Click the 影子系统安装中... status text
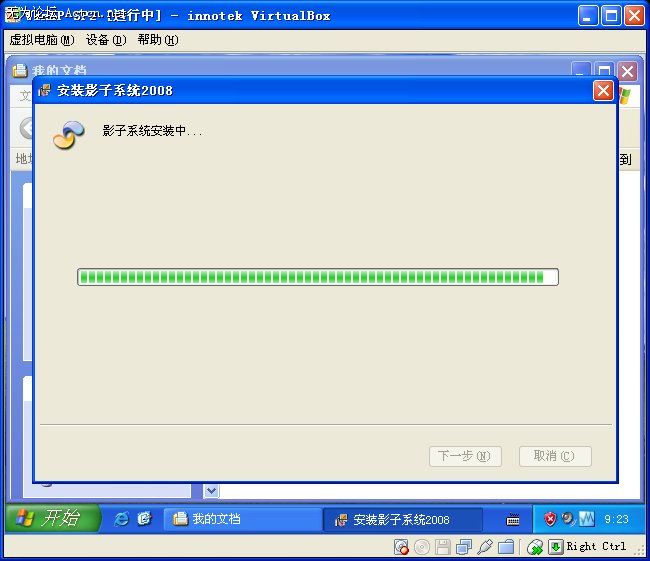The width and height of the screenshot is (650, 561). coord(152,131)
